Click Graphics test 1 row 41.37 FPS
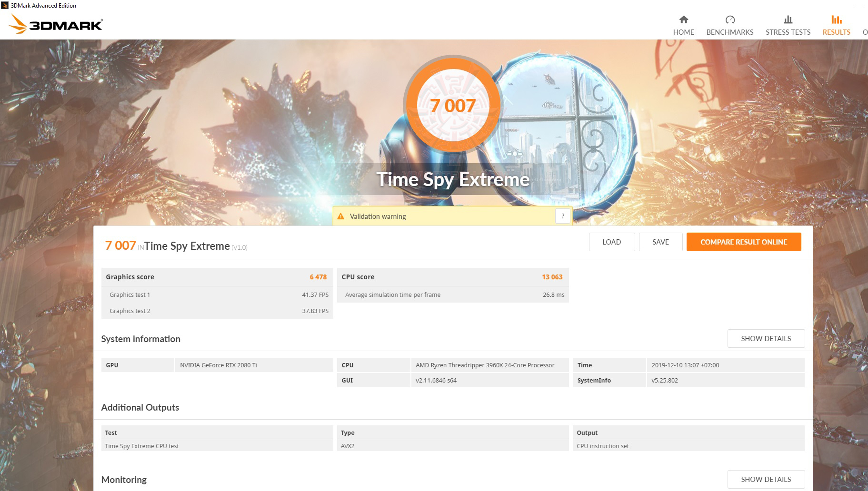868x491 pixels. click(217, 295)
